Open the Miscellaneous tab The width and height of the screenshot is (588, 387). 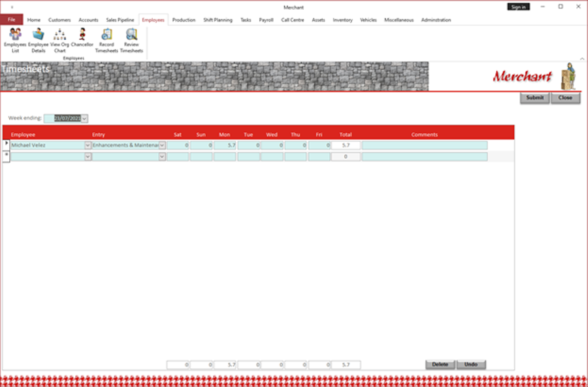coord(399,20)
